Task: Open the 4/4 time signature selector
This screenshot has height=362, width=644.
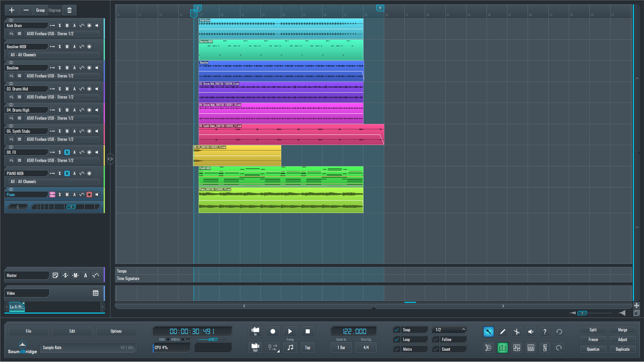Action: click(366, 348)
